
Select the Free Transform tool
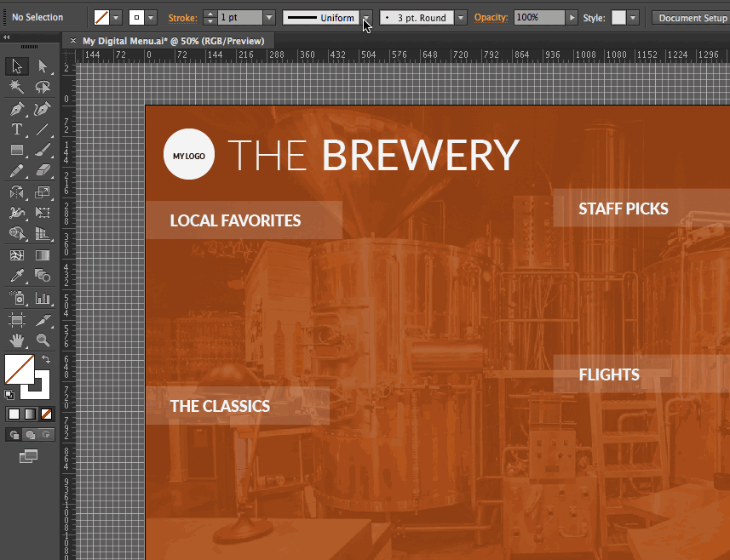(x=43, y=213)
